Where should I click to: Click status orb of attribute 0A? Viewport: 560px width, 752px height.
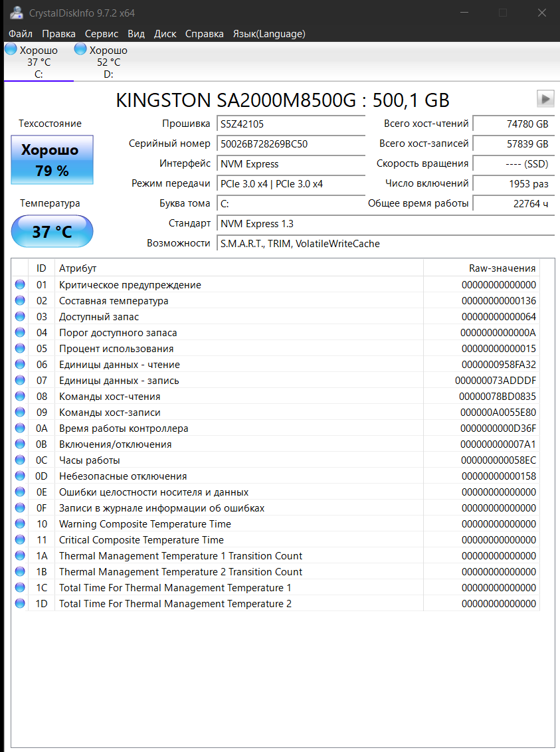(20, 428)
